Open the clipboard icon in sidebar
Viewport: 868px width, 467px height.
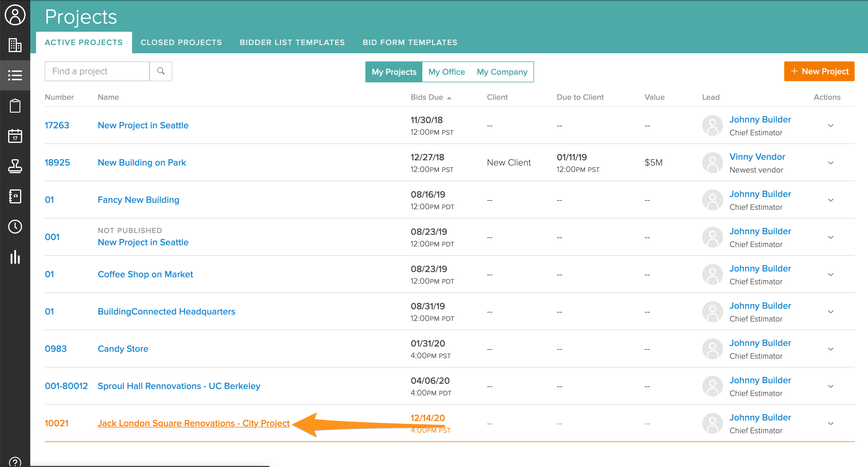click(15, 106)
